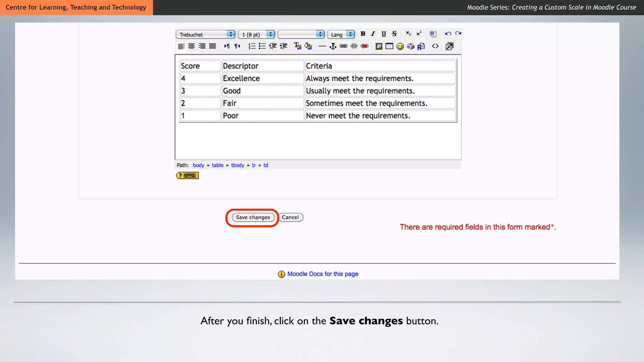Viewport: 644px width, 362px height.
Task: Click the Moodle Docs info icon
Action: (281, 274)
